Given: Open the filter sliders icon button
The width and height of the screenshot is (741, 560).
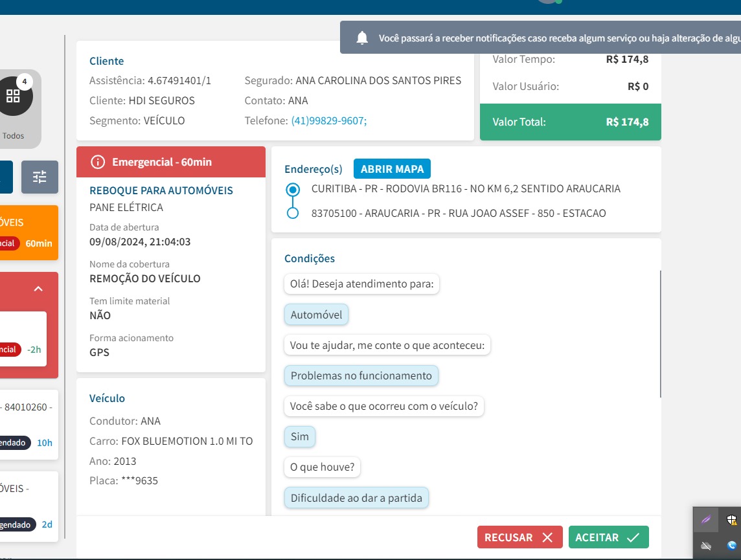Looking at the screenshot, I should coord(40,177).
